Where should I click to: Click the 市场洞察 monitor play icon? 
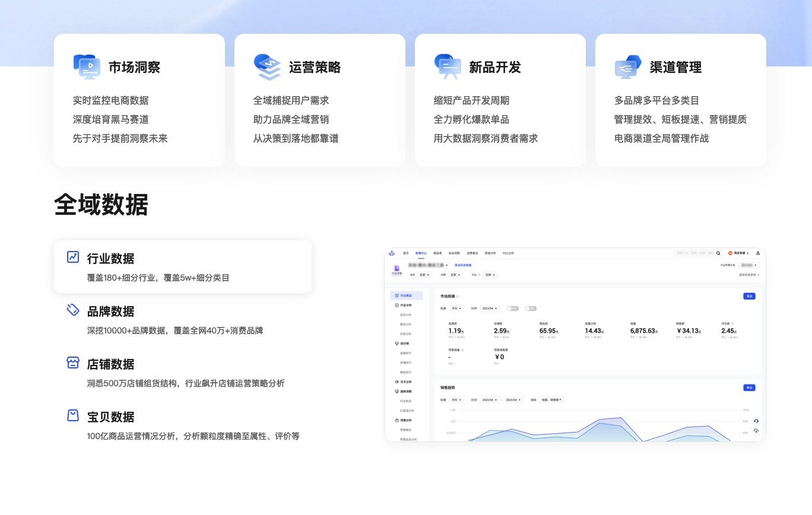point(87,66)
